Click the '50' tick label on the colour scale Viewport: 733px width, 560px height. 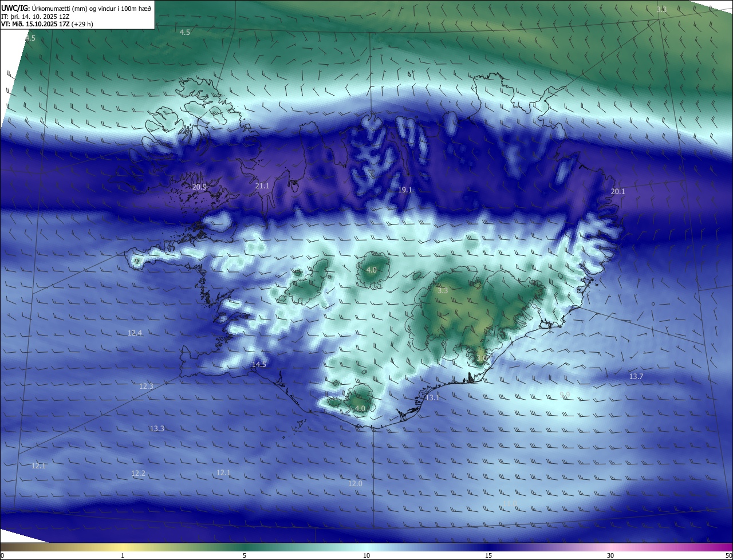728,555
